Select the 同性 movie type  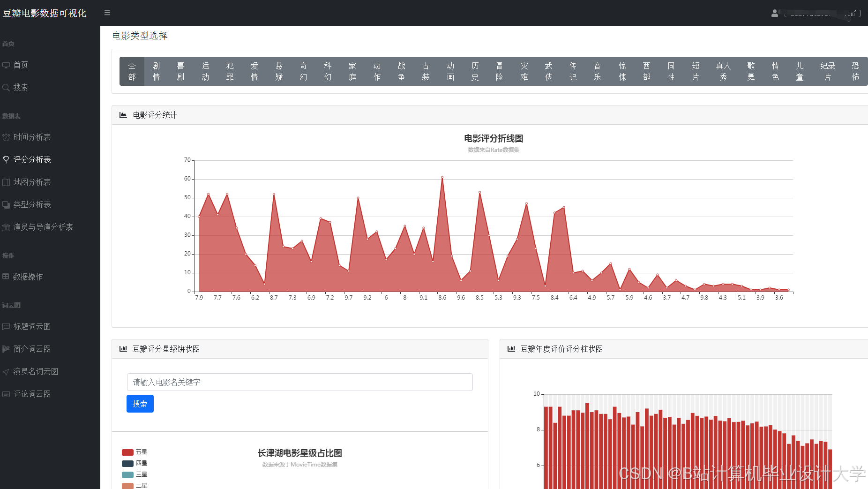671,71
